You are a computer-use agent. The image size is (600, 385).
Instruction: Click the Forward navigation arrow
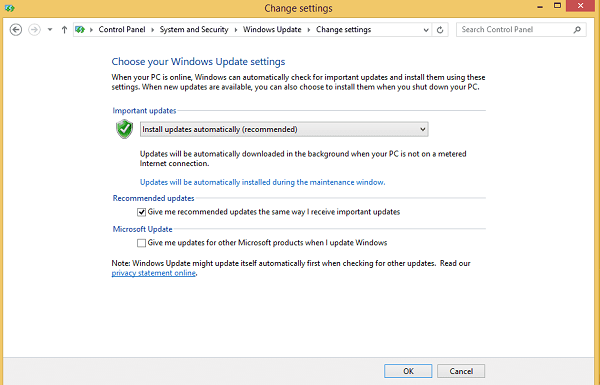34,29
